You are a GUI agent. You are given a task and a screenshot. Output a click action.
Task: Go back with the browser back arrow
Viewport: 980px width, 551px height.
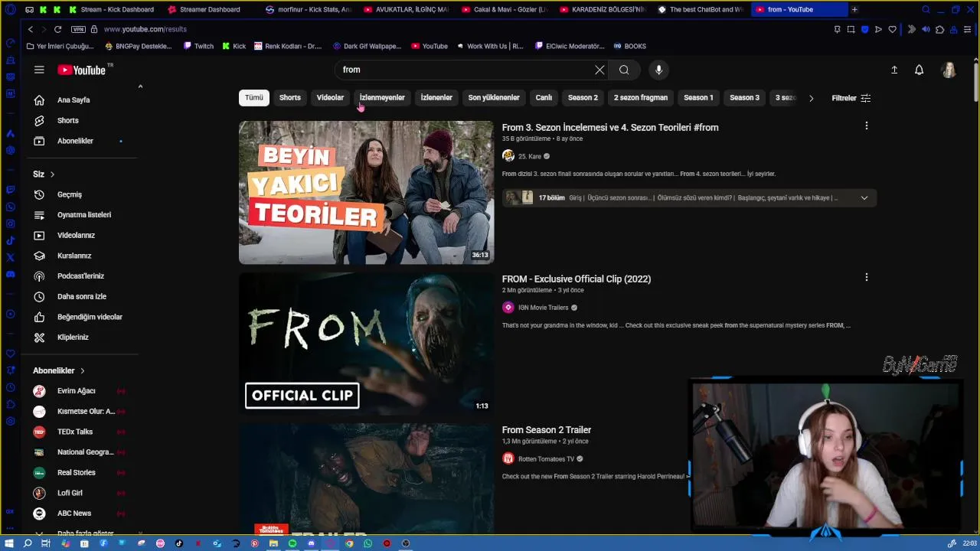31,29
